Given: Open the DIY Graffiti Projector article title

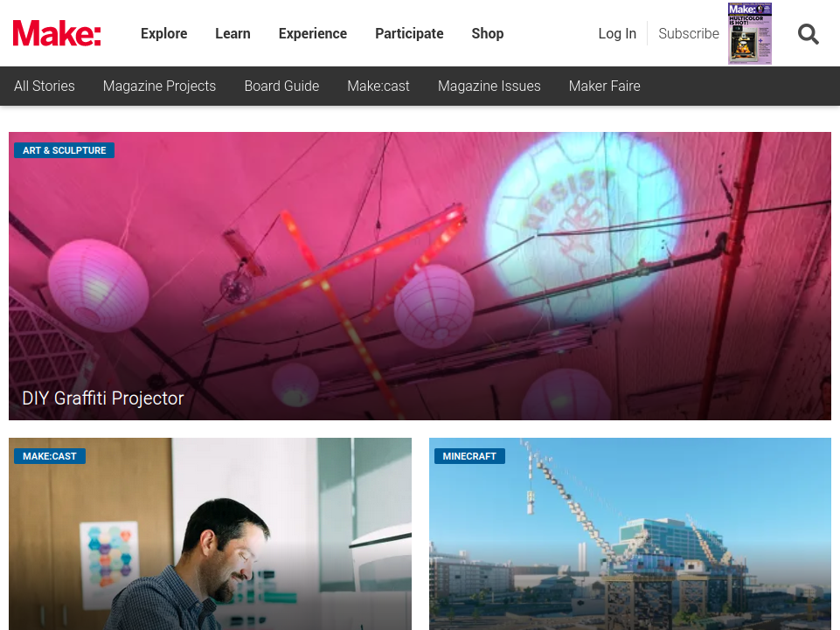Looking at the screenshot, I should [103, 398].
